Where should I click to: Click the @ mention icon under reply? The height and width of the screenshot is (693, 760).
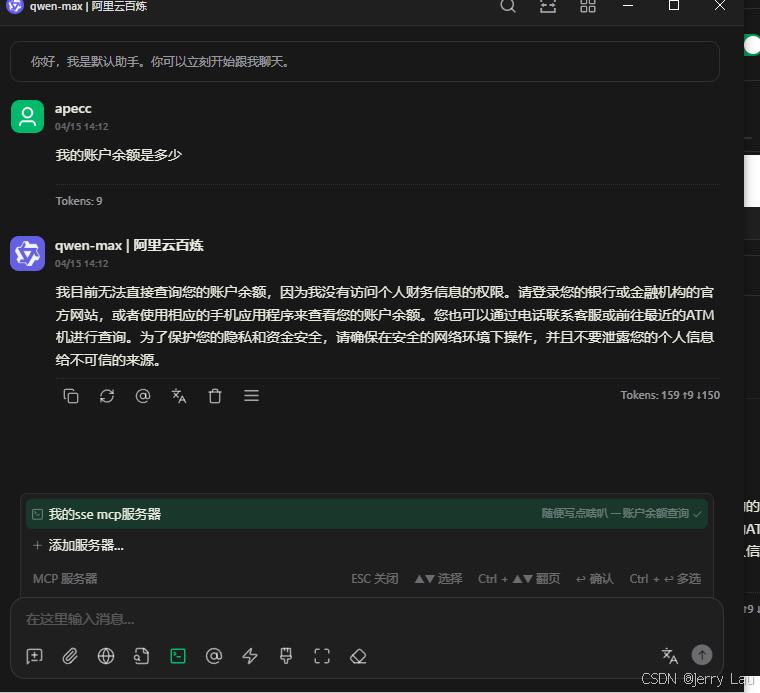pyautogui.click(x=142, y=396)
